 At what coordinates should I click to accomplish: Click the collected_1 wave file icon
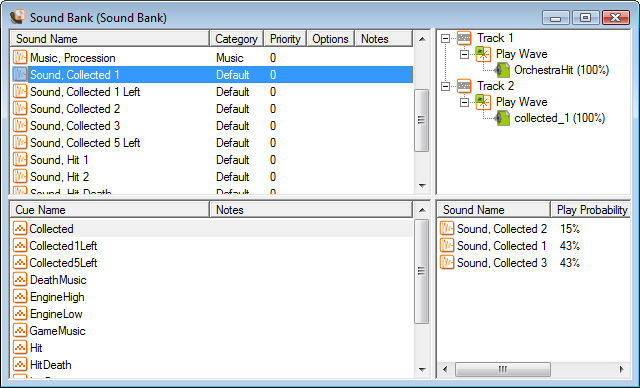tap(502, 118)
